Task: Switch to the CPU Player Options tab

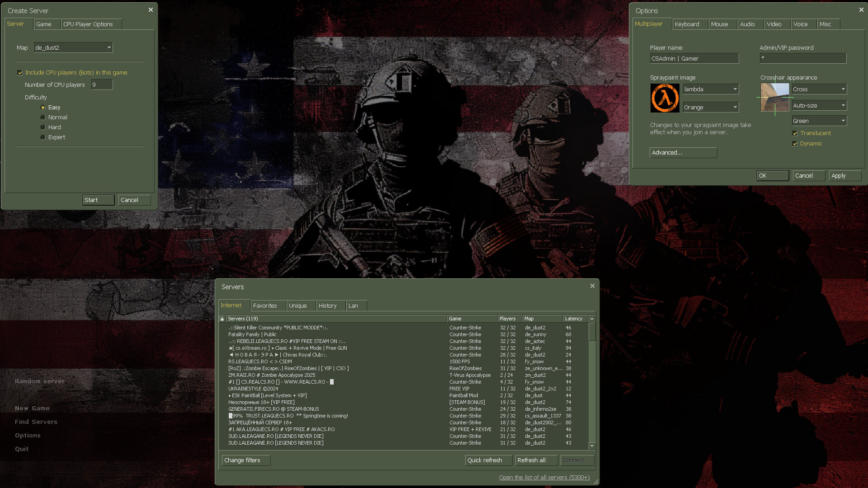Action: click(88, 24)
